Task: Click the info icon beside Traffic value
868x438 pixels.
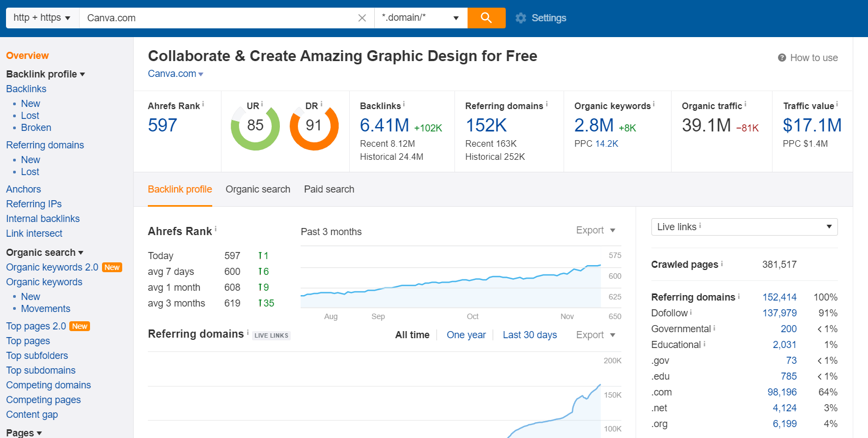Action: click(837, 104)
